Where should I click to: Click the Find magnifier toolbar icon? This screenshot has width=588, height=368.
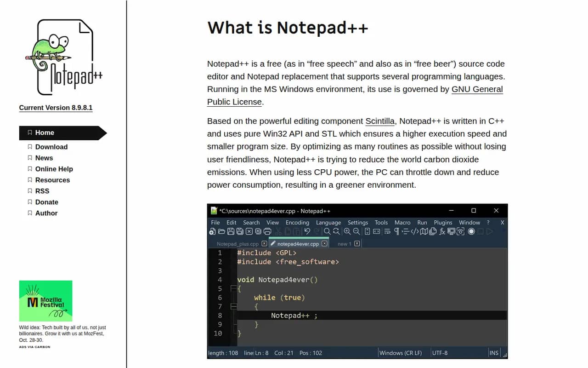pyautogui.click(x=327, y=231)
